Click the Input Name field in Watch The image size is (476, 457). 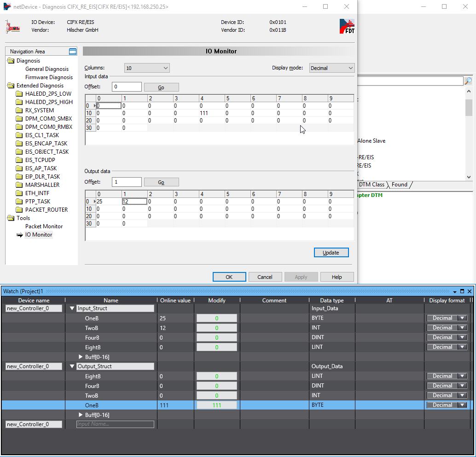115,424
